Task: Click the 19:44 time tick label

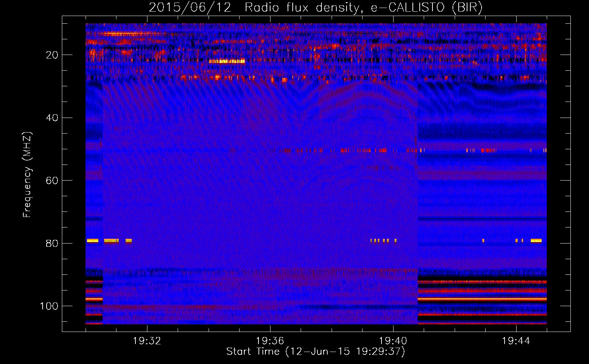Action: (516, 341)
